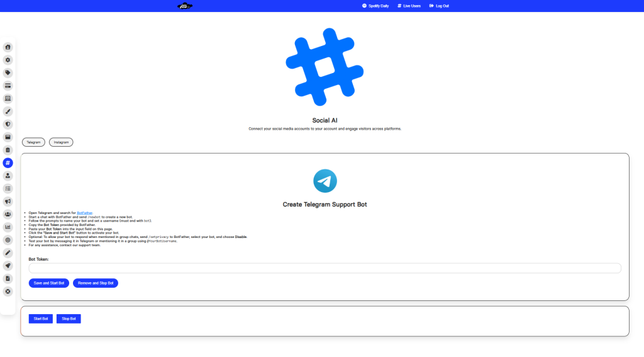Click Save and Start Bot button
The width and height of the screenshot is (644, 357).
(49, 283)
